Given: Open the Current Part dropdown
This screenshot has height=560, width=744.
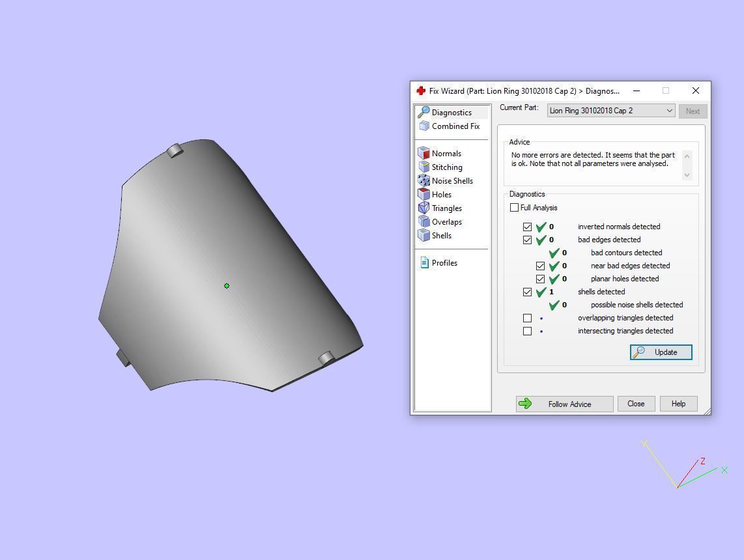Looking at the screenshot, I should point(611,111).
